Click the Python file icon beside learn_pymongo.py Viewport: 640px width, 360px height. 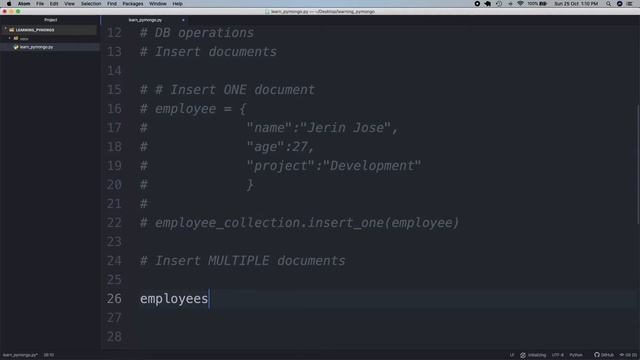pyautogui.click(x=16, y=47)
